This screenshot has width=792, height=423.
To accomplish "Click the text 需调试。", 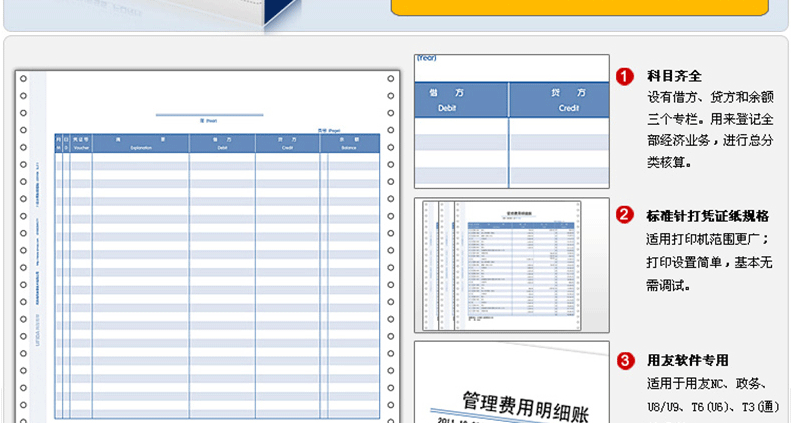I will (x=668, y=286).
